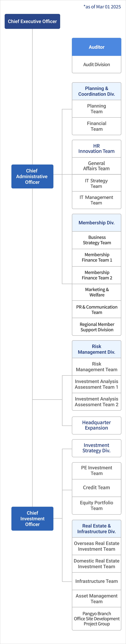Select Real Estate & Infrastructure Div. header
The image size is (126, 644).
[96, 529]
